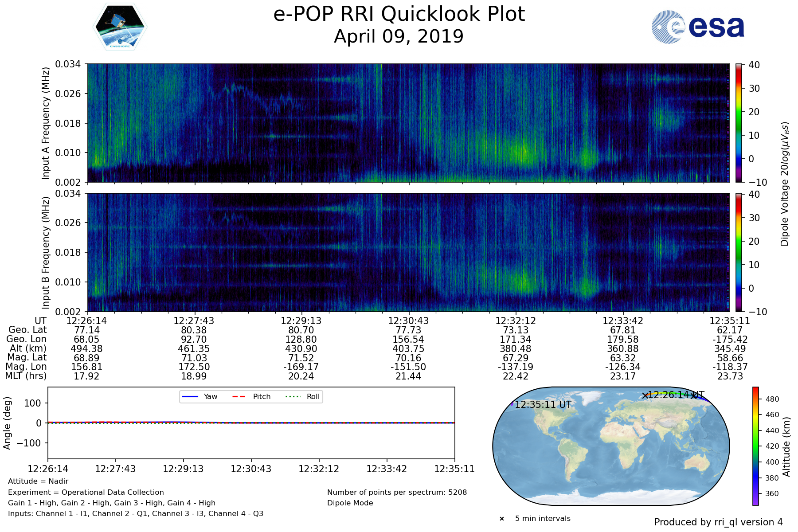Image resolution: width=798 pixels, height=532 pixels.
Task: Click the world map ground track panel
Action: pyautogui.click(x=611, y=446)
